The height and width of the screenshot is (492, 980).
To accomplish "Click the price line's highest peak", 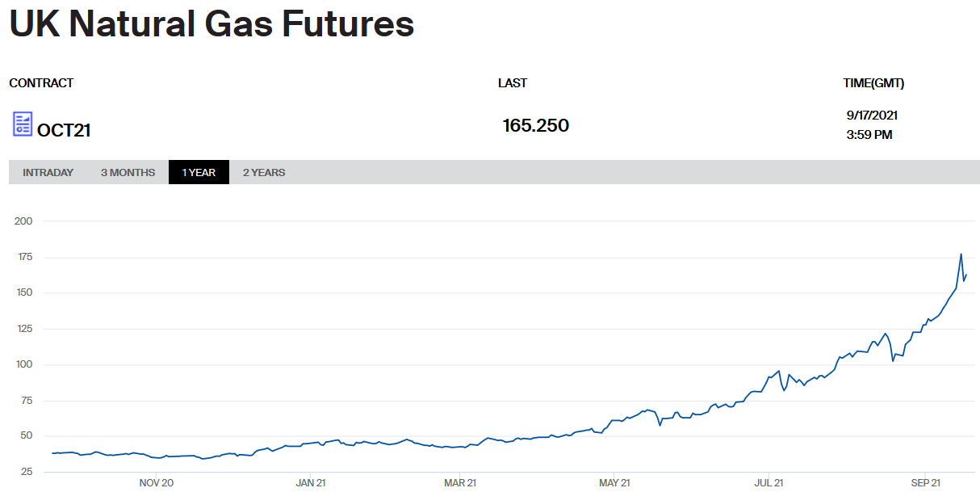I will tap(961, 254).
